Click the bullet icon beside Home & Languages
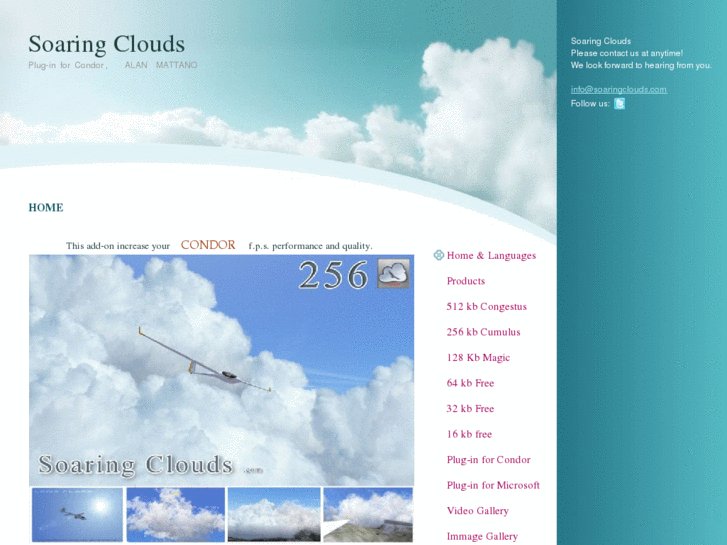This screenshot has width=727, height=545. (x=439, y=255)
